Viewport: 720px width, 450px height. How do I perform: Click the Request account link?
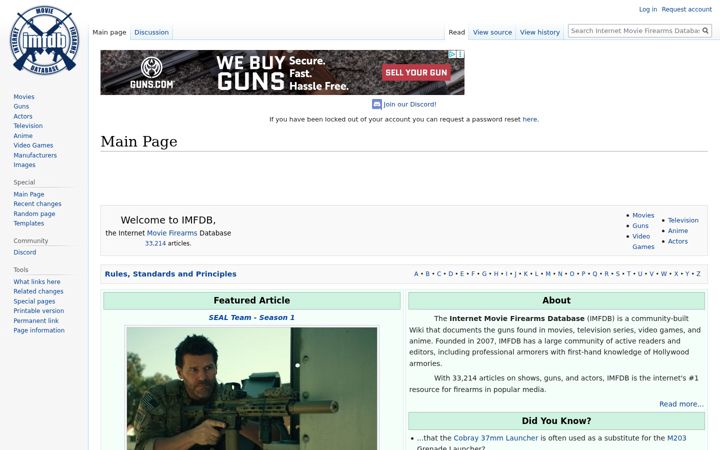pos(686,9)
